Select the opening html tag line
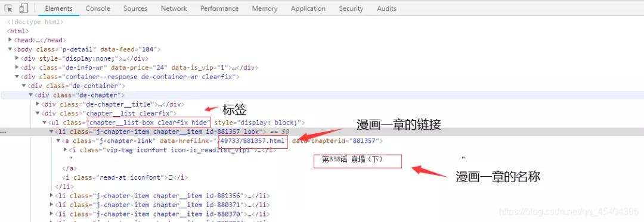The image size is (644, 222). [x=18, y=31]
